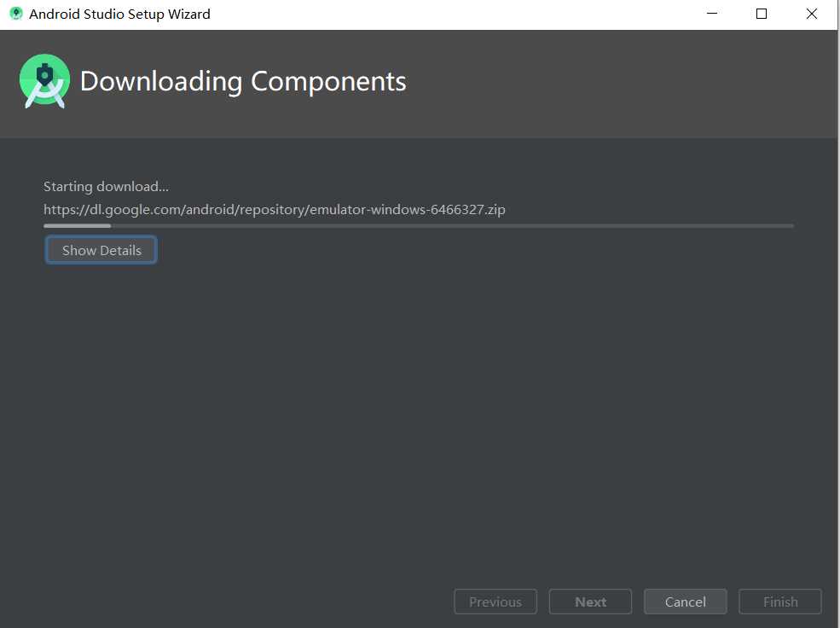Maximize the Setup Wizard window
840x628 pixels.
762,14
